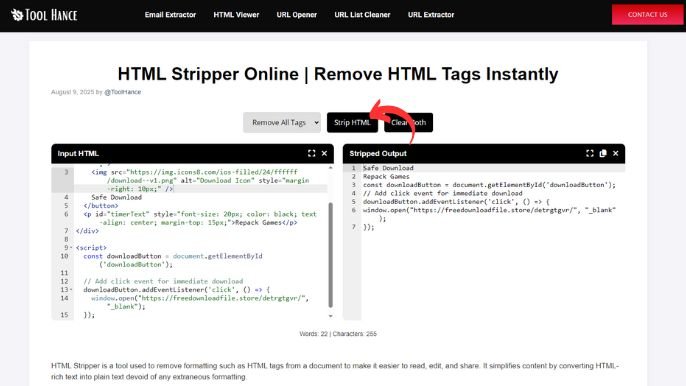Click output line 7 closing '});'
Viewport: 686px width, 386px height.
(368, 227)
